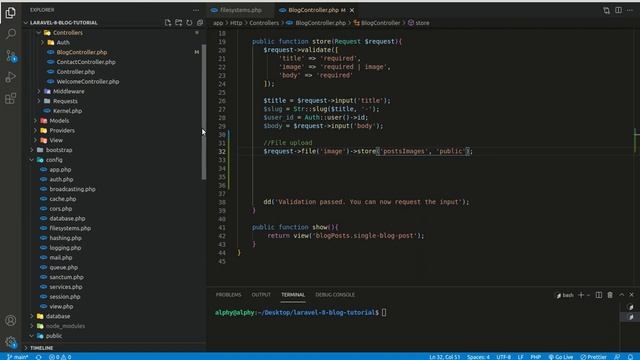This screenshot has width=640, height=360.
Task: Open errors and warnings count in status bar
Action: (60, 357)
